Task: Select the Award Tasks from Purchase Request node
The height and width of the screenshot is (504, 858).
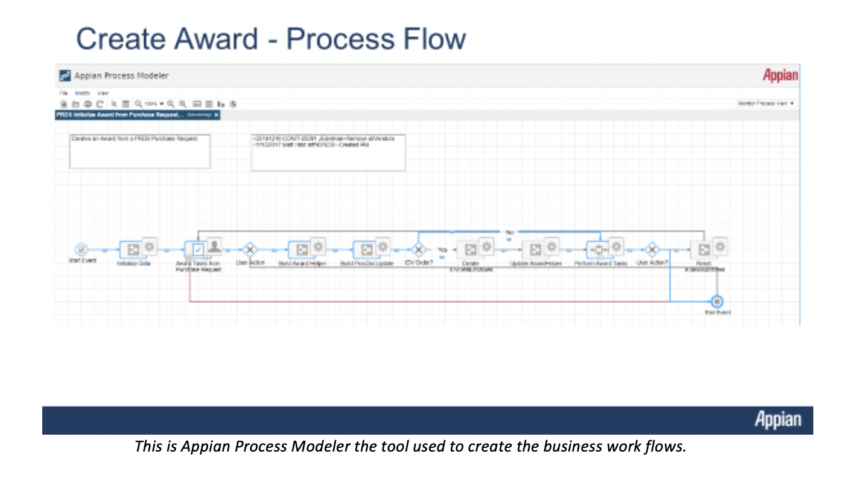Action: (x=197, y=250)
